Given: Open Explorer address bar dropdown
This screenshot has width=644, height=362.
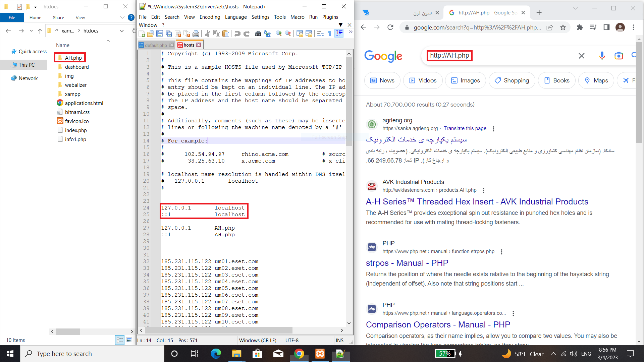Looking at the screenshot, I should coord(122,31).
